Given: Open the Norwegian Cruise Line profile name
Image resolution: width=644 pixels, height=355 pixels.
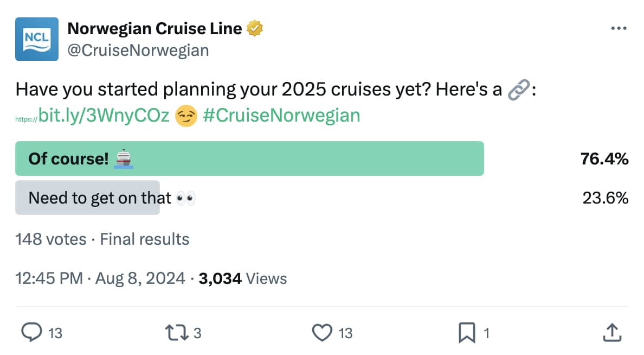Looking at the screenshot, I should [154, 28].
